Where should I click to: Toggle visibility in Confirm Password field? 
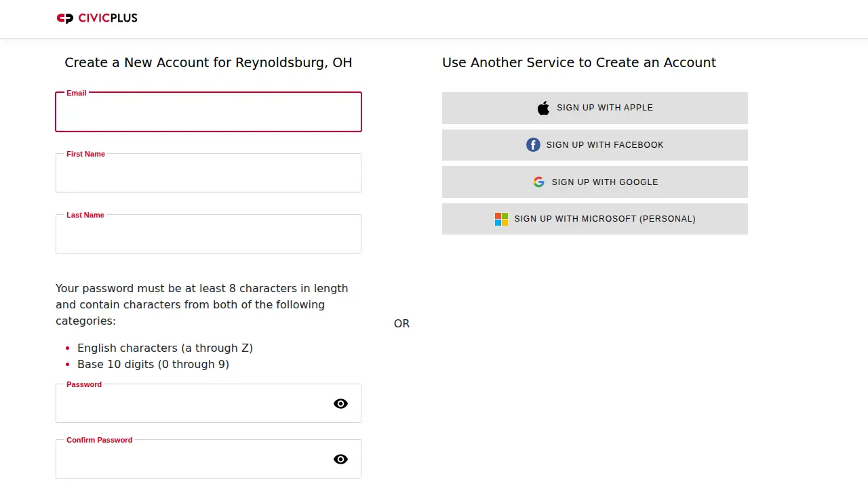(x=340, y=459)
